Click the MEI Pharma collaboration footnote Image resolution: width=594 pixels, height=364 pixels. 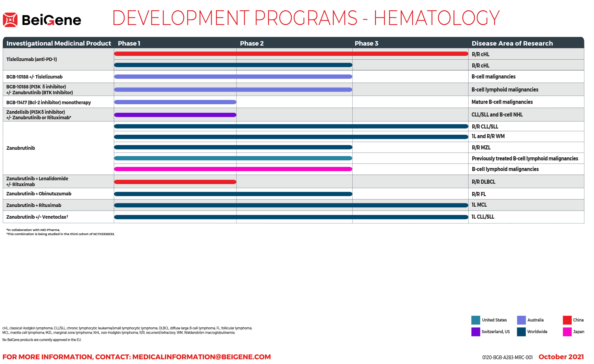[x=33, y=230]
